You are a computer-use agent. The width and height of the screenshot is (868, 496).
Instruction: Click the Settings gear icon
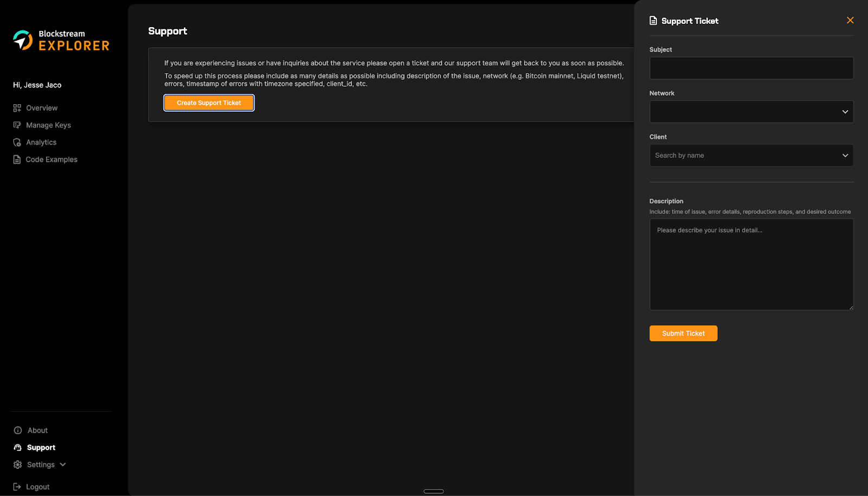coord(18,465)
